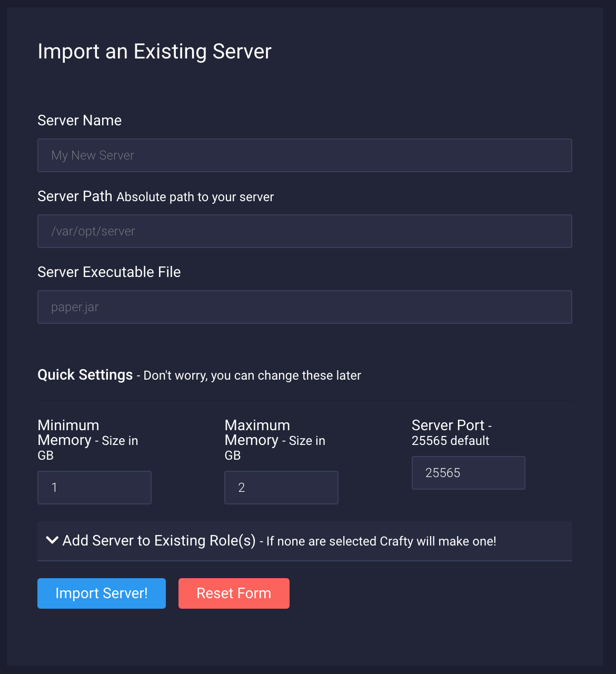The height and width of the screenshot is (674, 616).
Task: Focus the Server Name text field
Action: (304, 155)
